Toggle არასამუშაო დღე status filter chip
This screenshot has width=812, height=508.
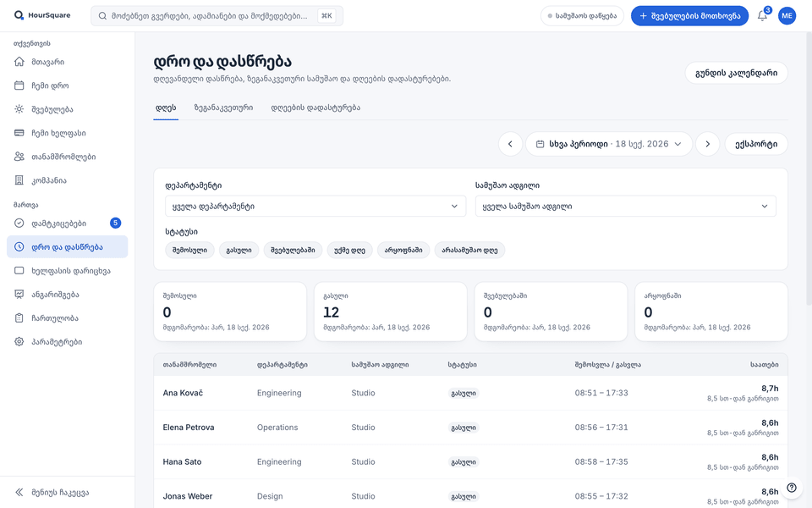(x=469, y=250)
